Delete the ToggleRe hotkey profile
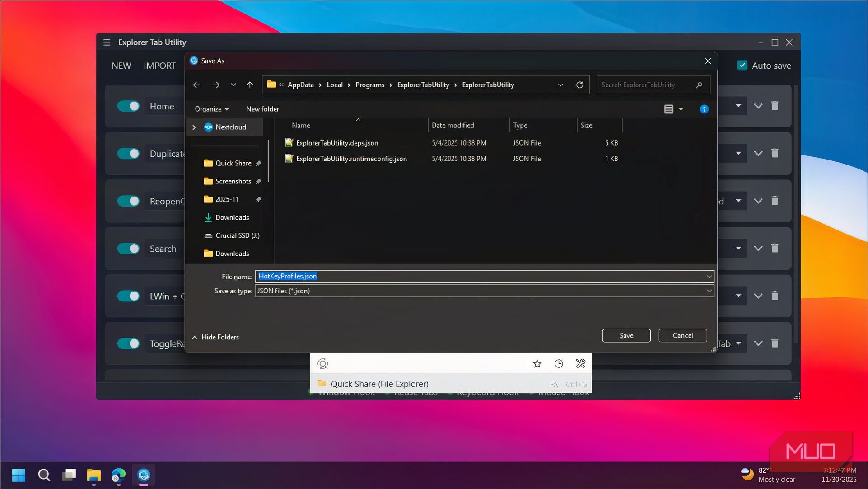Image resolution: width=868 pixels, height=489 pixels. 775,343
